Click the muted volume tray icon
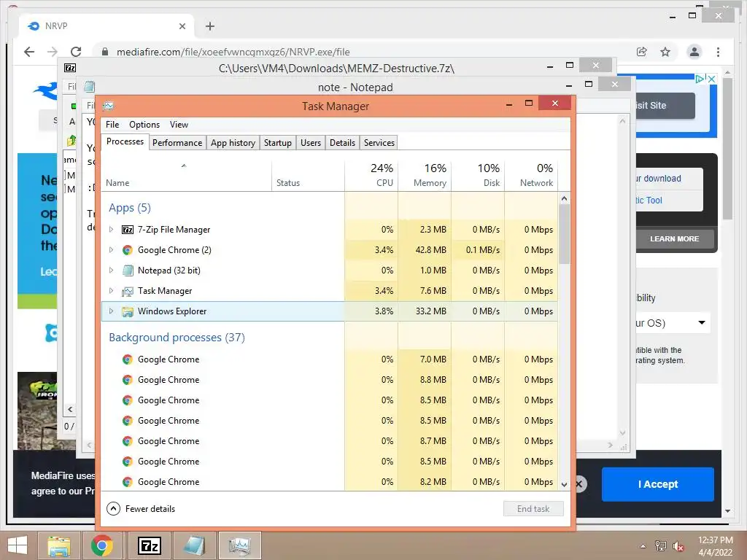747x560 pixels. tap(678, 546)
